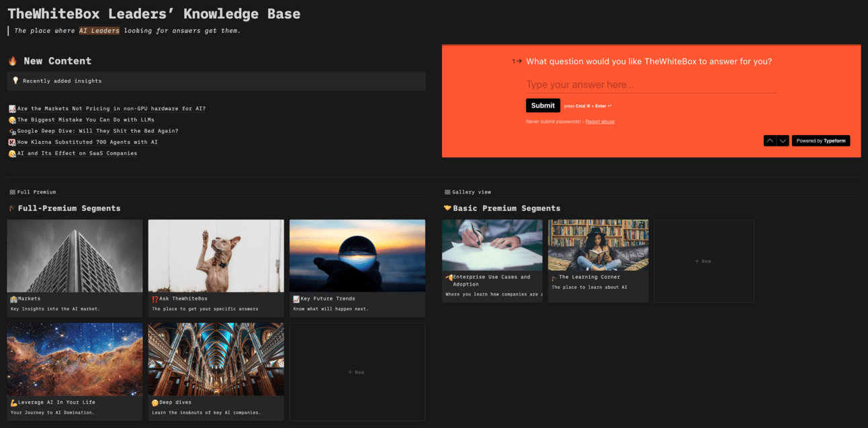The height and width of the screenshot is (428, 868).
Task: Open the Google Deep Dive article link
Action: tap(98, 131)
